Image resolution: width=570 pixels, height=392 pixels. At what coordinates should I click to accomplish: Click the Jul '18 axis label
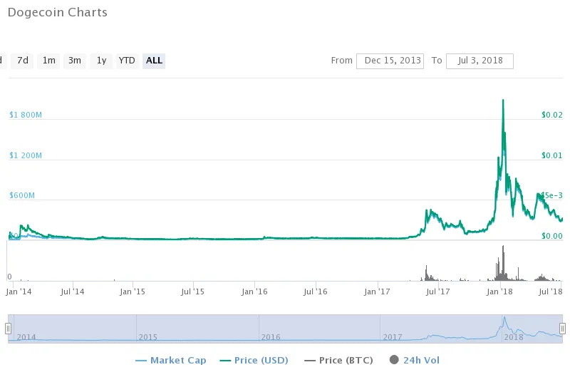tap(551, 292)
